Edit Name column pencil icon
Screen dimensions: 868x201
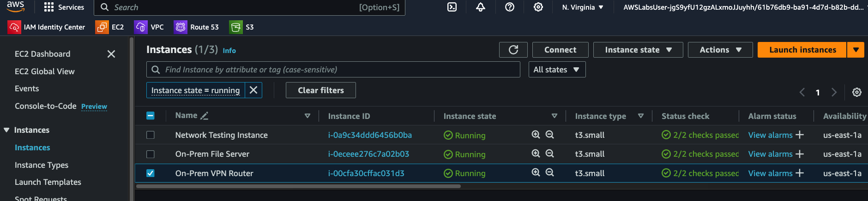[205, 116]
